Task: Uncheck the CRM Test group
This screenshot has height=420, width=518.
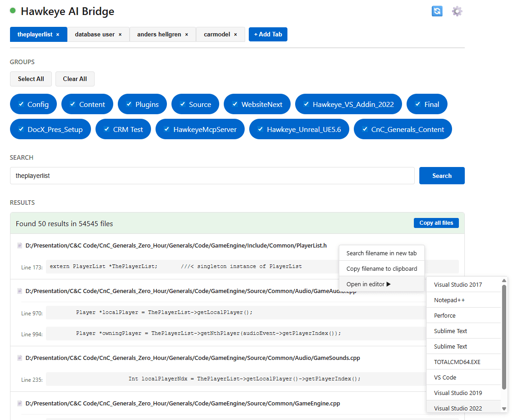Action: coord(107,129)
